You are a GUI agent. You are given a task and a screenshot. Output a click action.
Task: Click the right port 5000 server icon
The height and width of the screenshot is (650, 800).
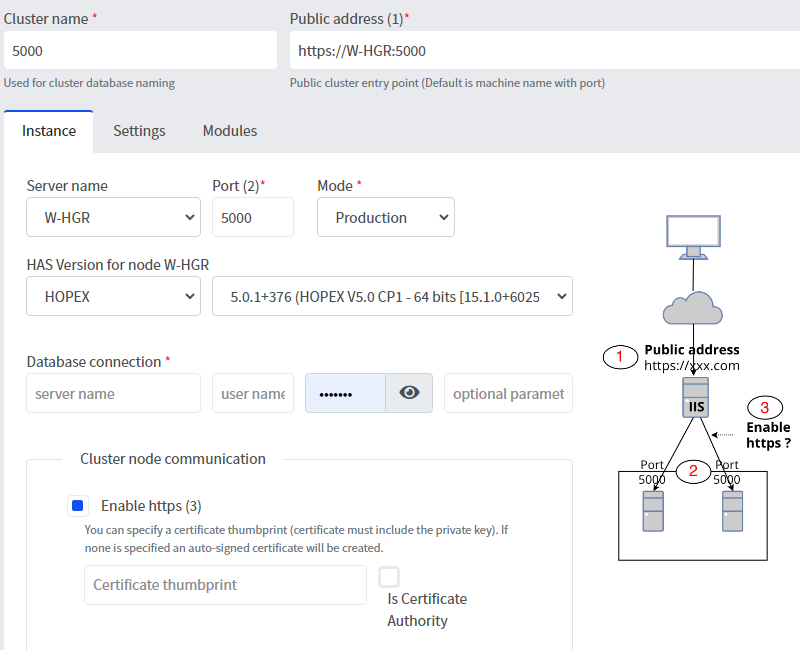732,511
